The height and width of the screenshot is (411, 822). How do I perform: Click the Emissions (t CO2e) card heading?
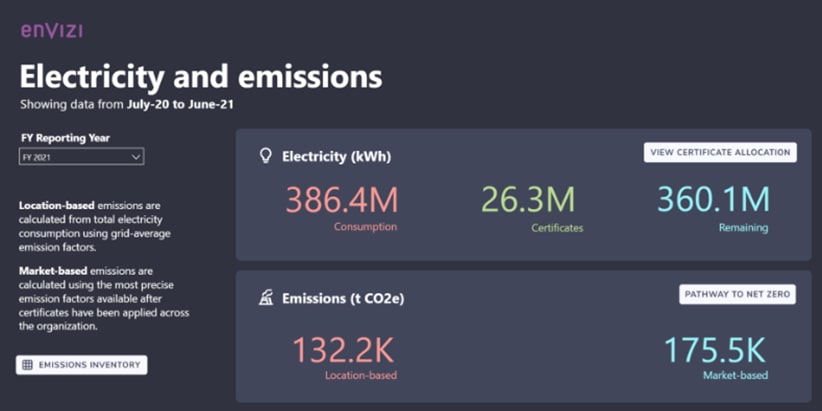pos(343,298)
